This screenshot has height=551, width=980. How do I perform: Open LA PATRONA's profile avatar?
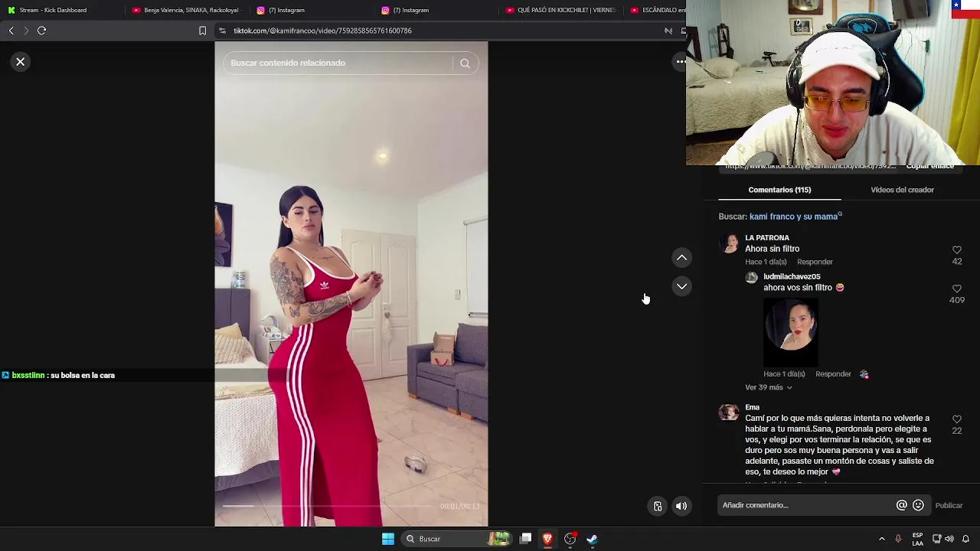point(729,243)
